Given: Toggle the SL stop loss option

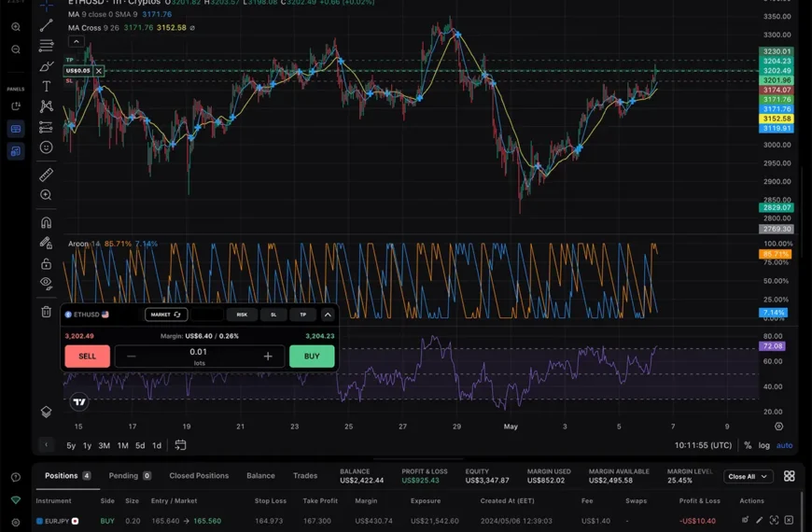Looking at the screenshot, I should (x=273, y=315).
